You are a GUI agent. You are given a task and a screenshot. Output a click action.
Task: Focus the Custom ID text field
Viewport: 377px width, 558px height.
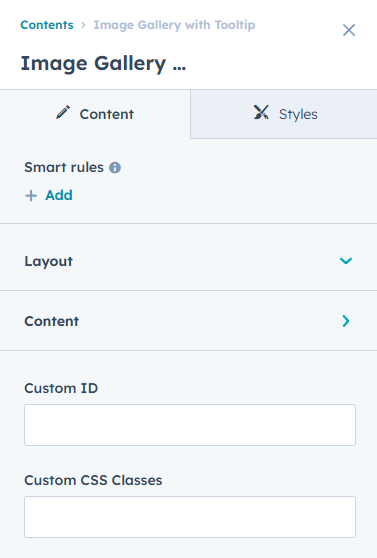pos(190,425)
